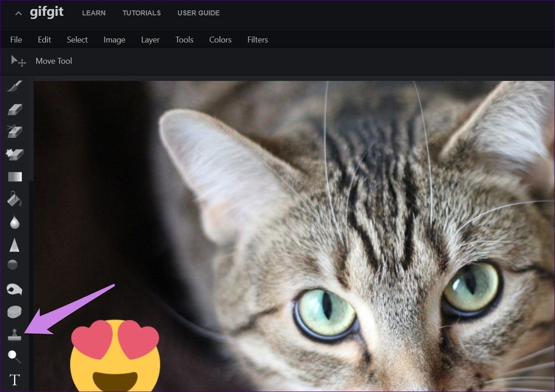Select the Text tool
The height and width of the screenshot is (392, 555).
14,380
